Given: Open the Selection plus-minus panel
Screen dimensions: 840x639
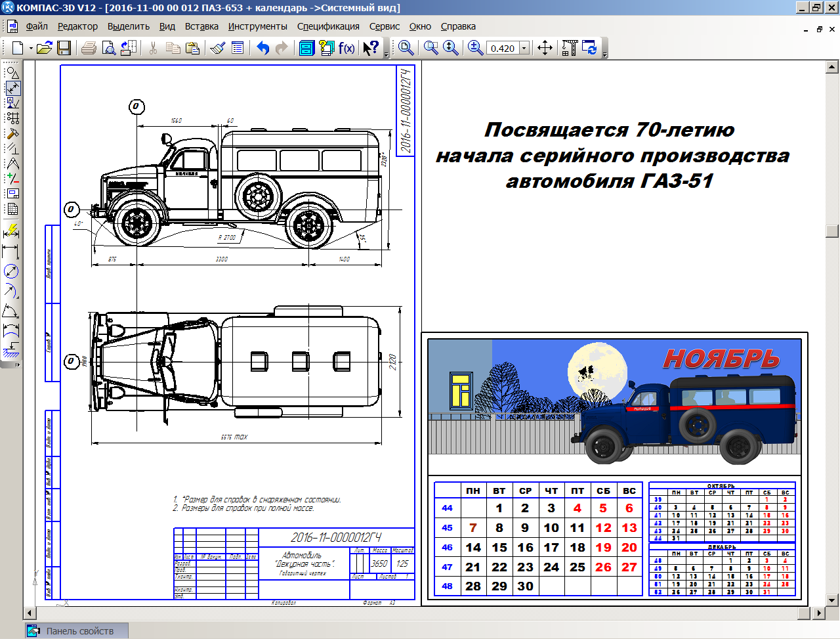Looking at the screenshot, I should [x=12, y=179].
